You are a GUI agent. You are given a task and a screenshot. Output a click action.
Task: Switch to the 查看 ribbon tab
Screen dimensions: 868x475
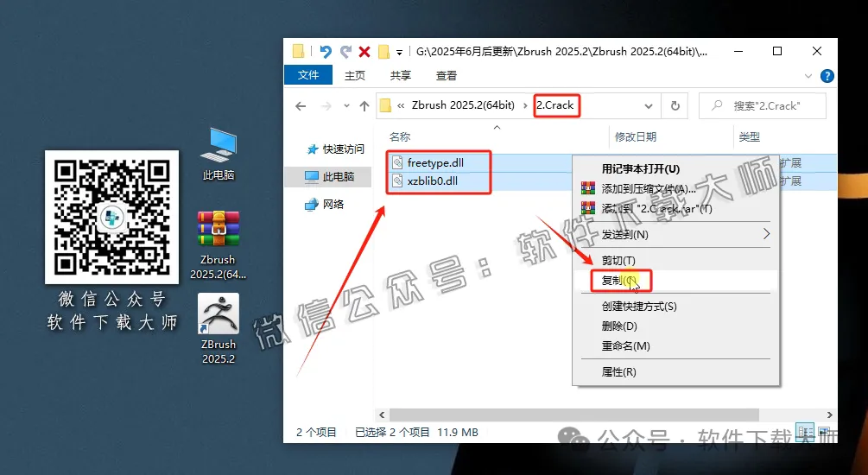pyautogui.click(x=447, y=76)
